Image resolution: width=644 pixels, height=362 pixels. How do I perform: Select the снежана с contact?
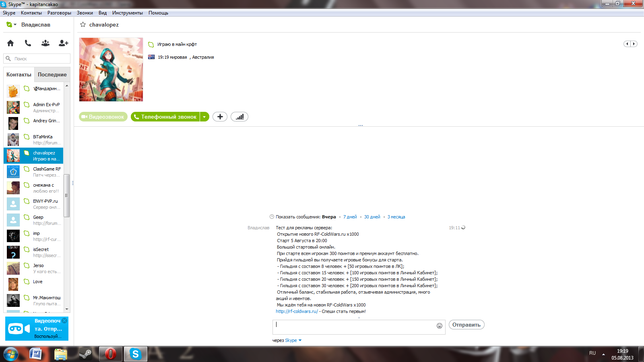33,188
